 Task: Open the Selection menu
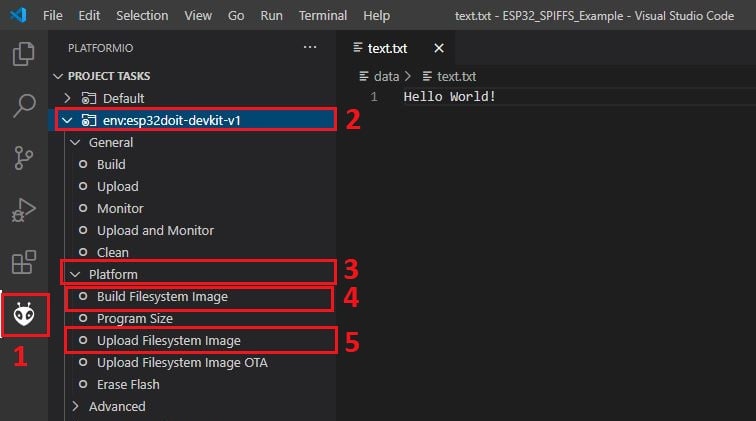click(142, 16)
